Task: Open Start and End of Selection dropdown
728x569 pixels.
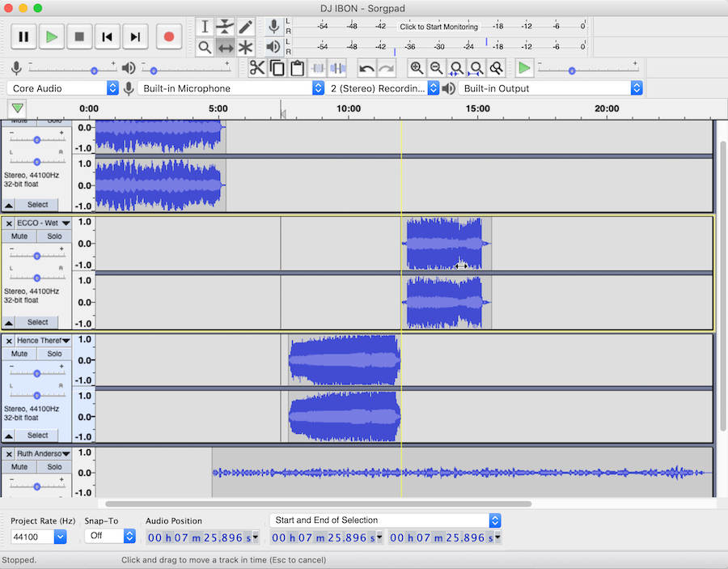Action: point(385,520)
